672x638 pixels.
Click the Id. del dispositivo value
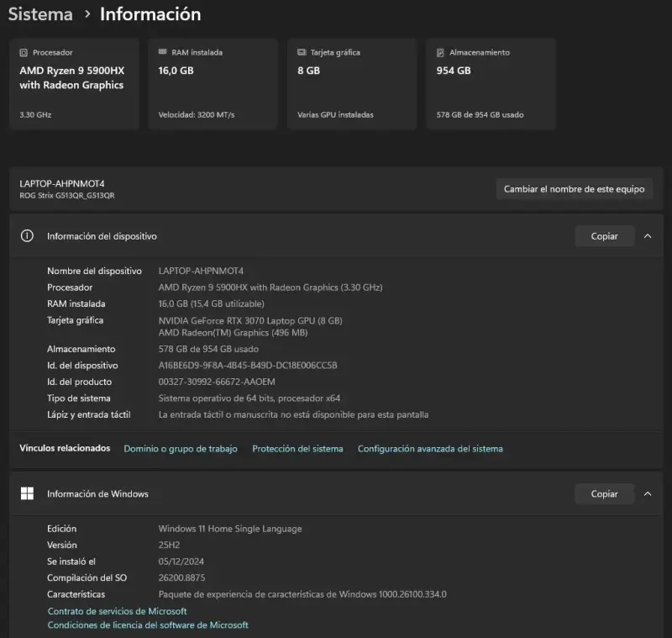coord(248,366)
